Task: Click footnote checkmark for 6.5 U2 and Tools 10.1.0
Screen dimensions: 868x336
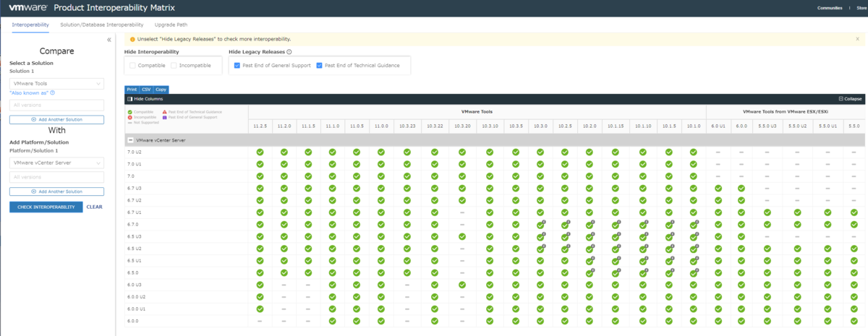Action: point(694,249)
